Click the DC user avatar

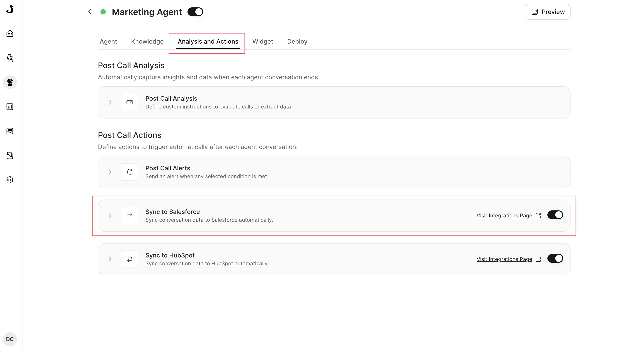tap(10, 339)
